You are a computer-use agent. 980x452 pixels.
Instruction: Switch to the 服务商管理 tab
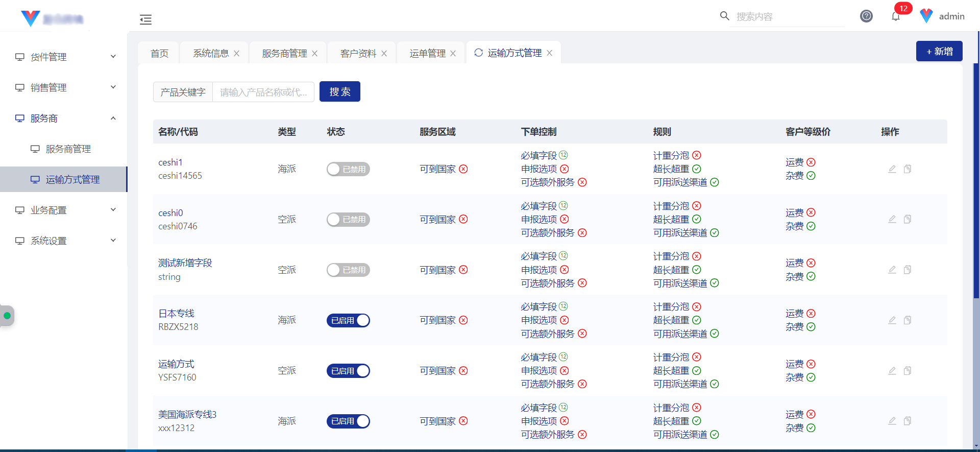point(284,53)
